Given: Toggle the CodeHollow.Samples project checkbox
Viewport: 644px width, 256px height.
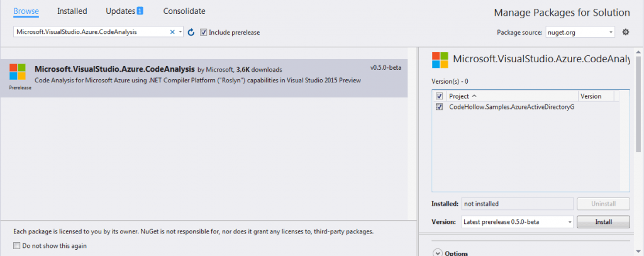Looking at the screenshot, I should tap(440, 107).
